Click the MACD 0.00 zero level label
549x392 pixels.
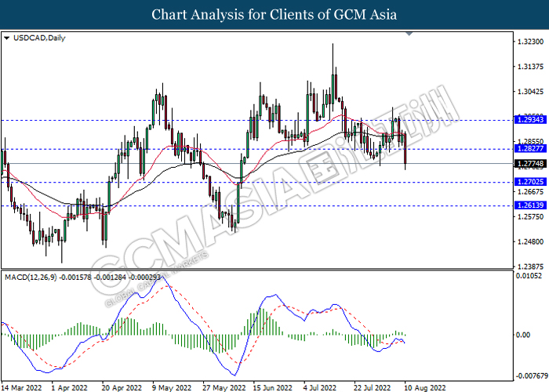523,335
